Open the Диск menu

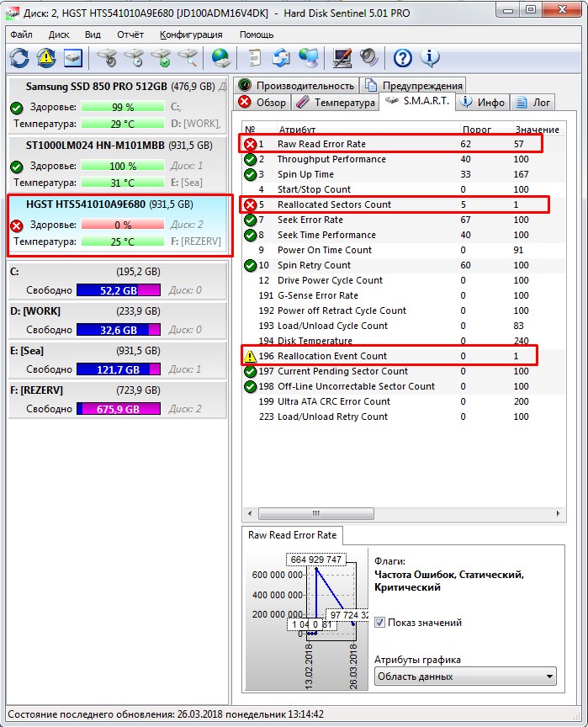59,34
